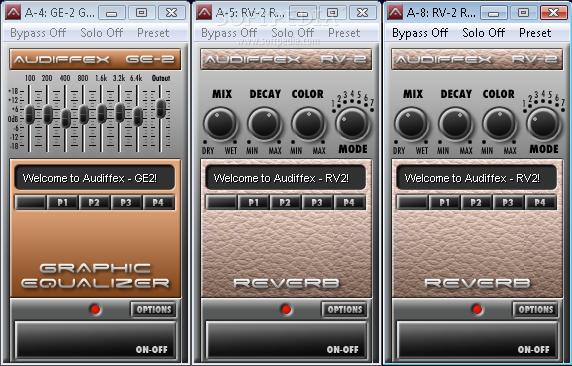Click the DECAY knob in the A-5 RV-2 window

pyautogui.click(x=264, y=124)
